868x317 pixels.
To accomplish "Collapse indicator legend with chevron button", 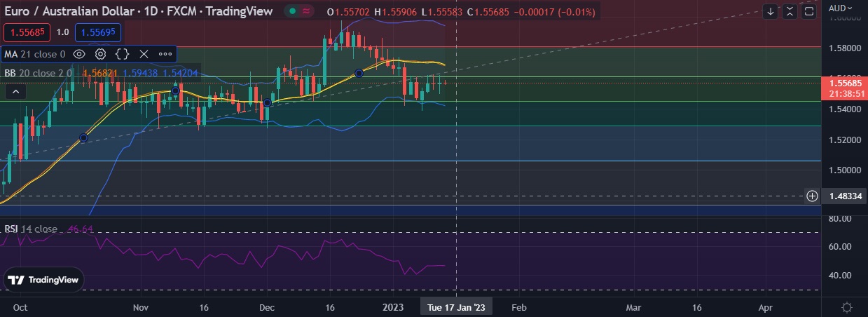I will 16,91.
